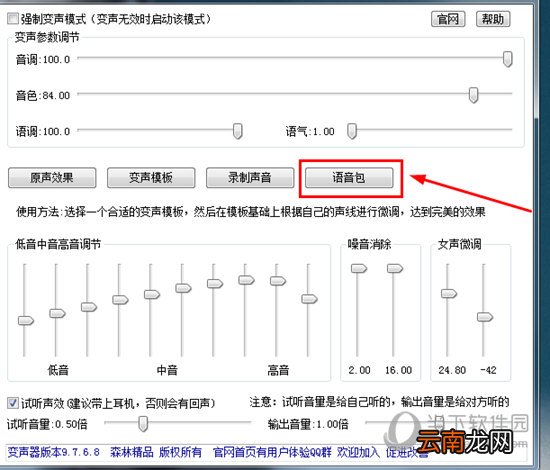Click the 低音 label under the equalizer
Image resolution: width=550 pixels, height=470 pixels.
[58, 370]
